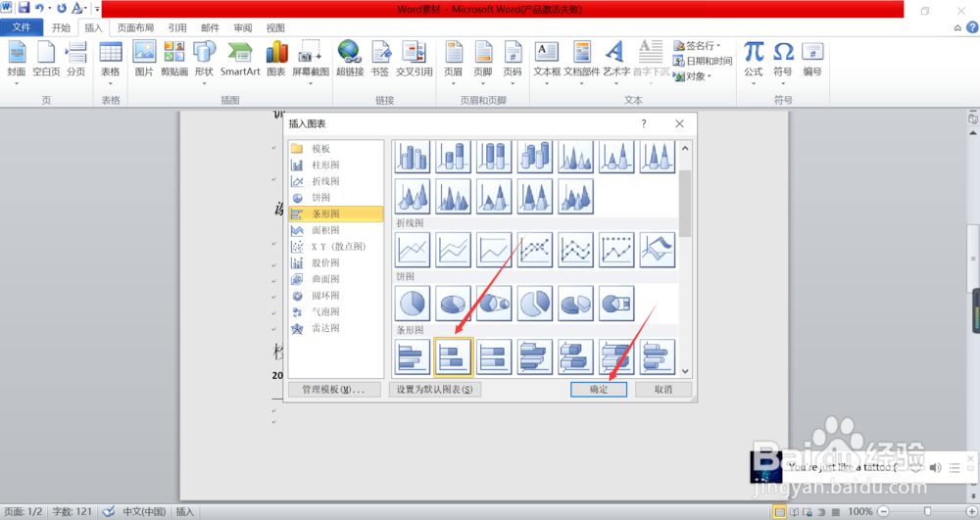Insert a page break (分页)
This screenshot has width=980, height=520.
coord(76,61)
